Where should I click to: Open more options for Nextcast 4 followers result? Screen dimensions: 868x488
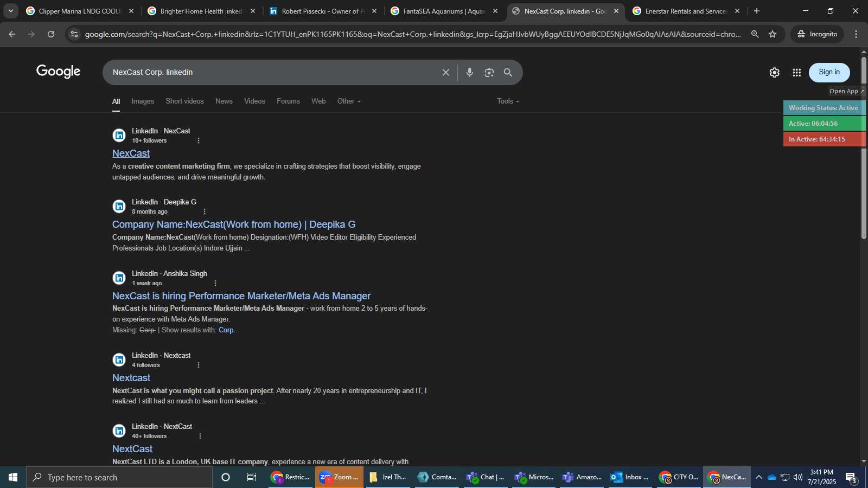pos(199,365)
